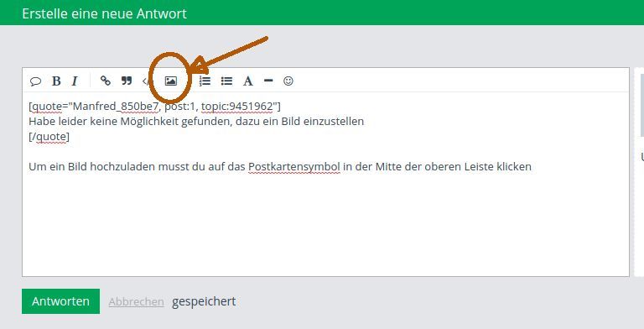Click the 'gespeichert' status text

[x=204, y=302]
